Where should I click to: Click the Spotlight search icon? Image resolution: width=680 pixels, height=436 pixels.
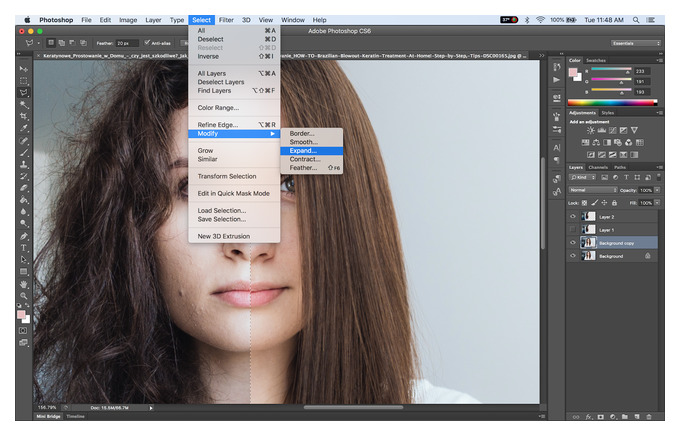click(636, 20)
